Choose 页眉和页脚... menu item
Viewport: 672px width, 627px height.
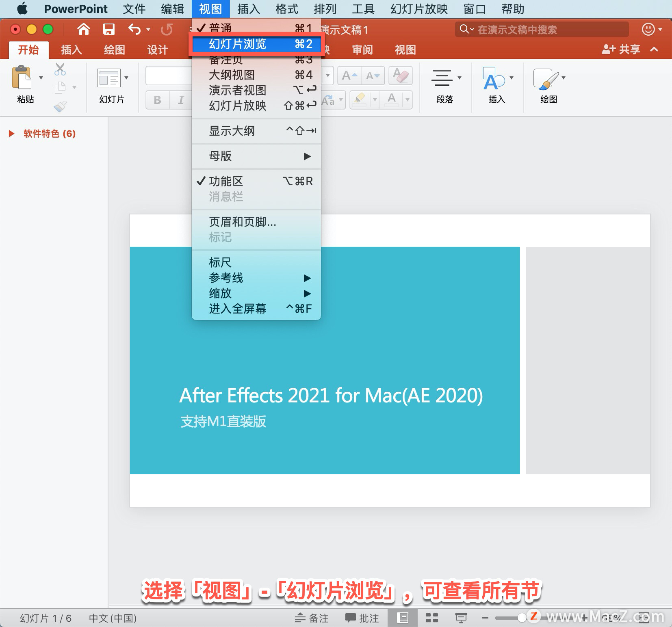(x=256, y=222)
